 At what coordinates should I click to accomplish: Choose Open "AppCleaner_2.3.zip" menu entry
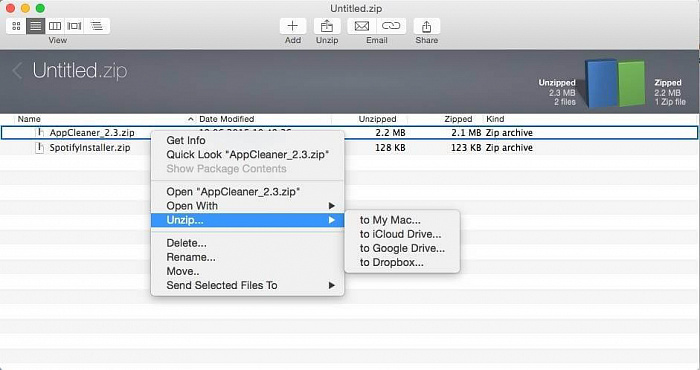(248, 191)
